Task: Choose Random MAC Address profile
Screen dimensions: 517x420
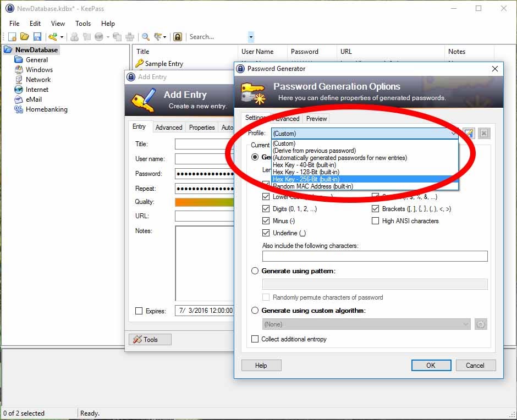Action: click(x=365, y=186)
